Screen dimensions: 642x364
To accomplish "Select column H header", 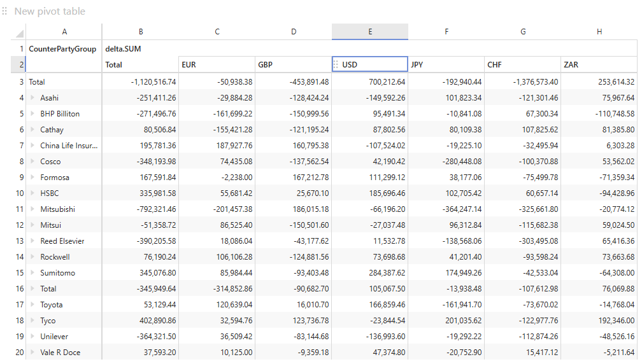I will [x=599, y=31].
